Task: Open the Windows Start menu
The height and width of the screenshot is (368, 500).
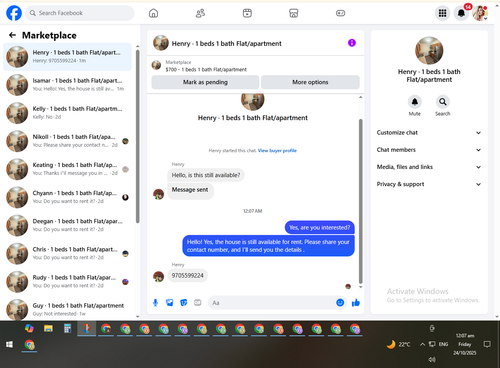Action: (x=9, y=345)
